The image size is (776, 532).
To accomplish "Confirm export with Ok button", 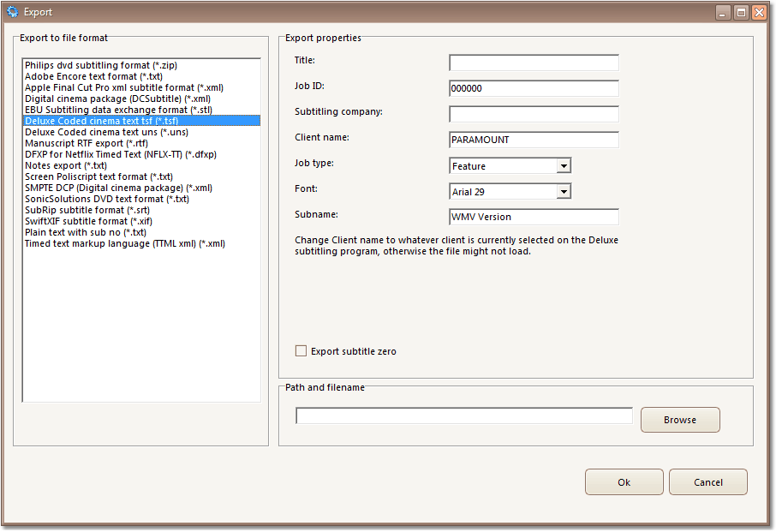I will 624,482.
